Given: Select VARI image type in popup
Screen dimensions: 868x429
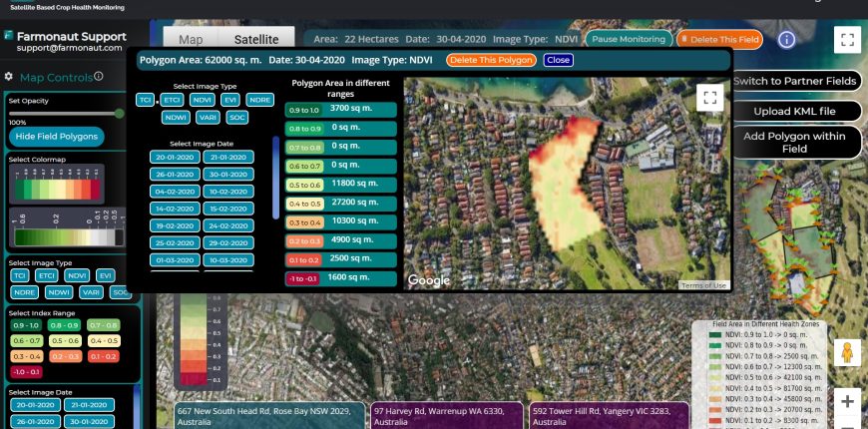Looking at the screenshot, I should pyautogui.click(x=208, y=118).
